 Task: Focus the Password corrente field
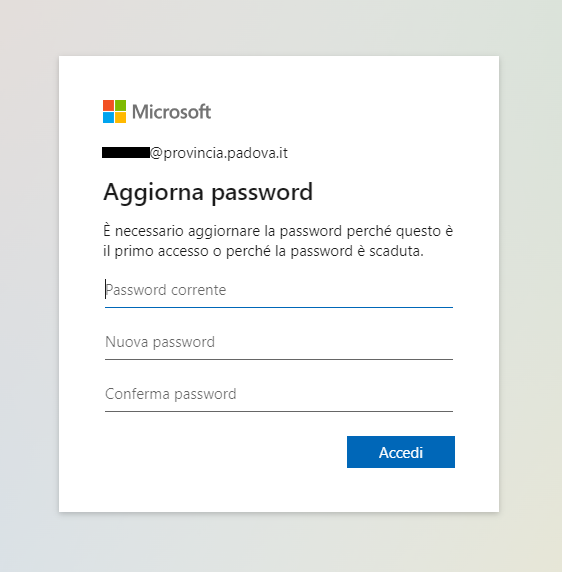(x=279, y=290)
